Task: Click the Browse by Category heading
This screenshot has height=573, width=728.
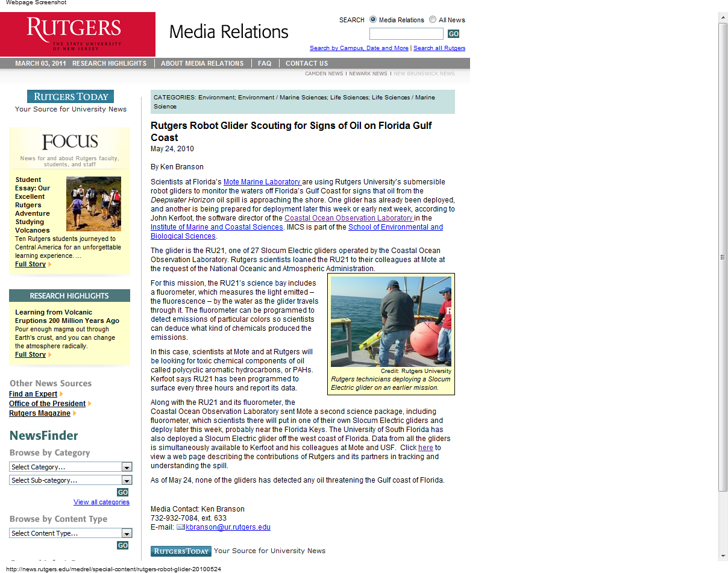Action: tap(49, 452)
